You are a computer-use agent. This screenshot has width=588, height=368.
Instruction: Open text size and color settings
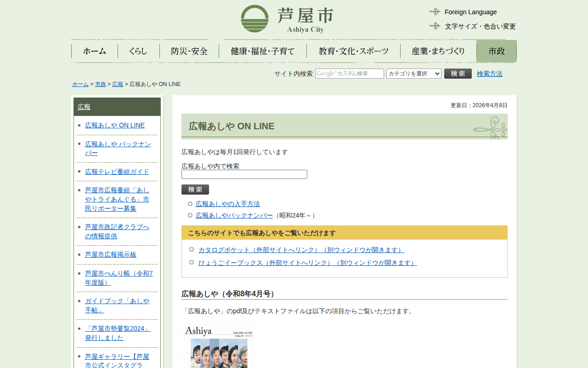(x=480, y=26)
